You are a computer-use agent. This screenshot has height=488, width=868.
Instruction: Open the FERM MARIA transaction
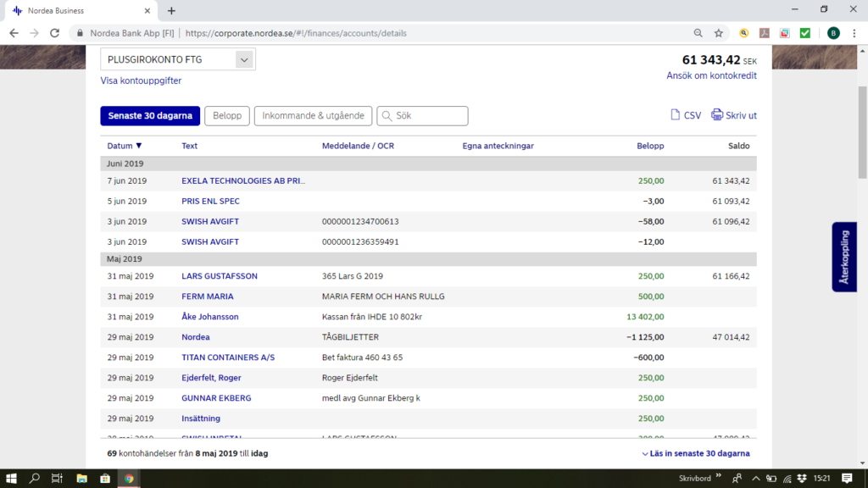(208, 297)
